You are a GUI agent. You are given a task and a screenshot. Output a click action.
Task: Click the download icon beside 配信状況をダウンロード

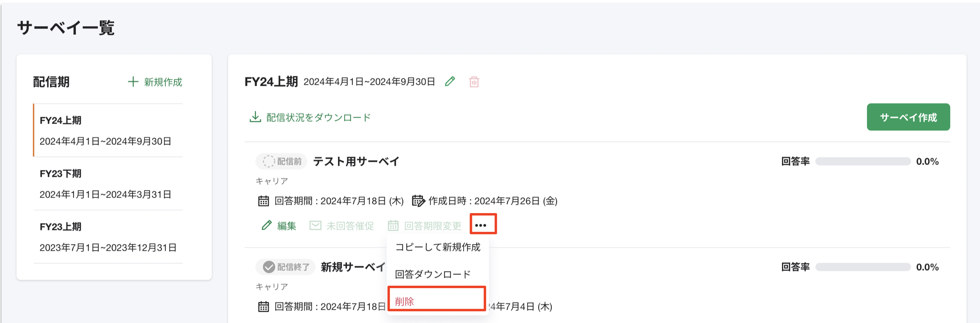click(255, 116)
